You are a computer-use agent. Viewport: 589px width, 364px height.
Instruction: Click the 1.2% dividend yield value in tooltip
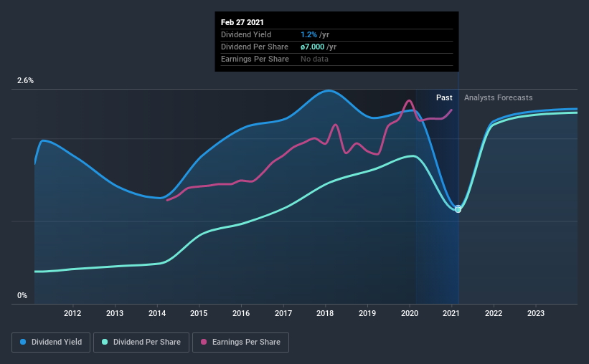click(308, 34)
